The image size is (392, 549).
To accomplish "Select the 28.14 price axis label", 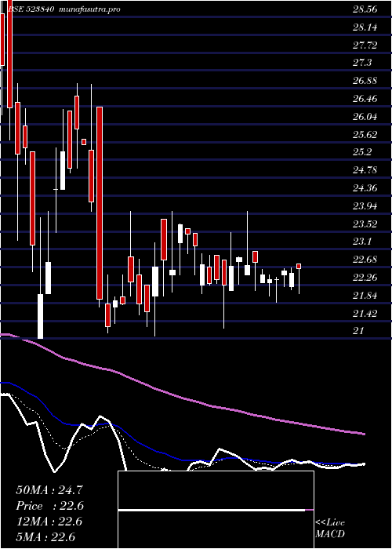I will (x=365, y=27).
